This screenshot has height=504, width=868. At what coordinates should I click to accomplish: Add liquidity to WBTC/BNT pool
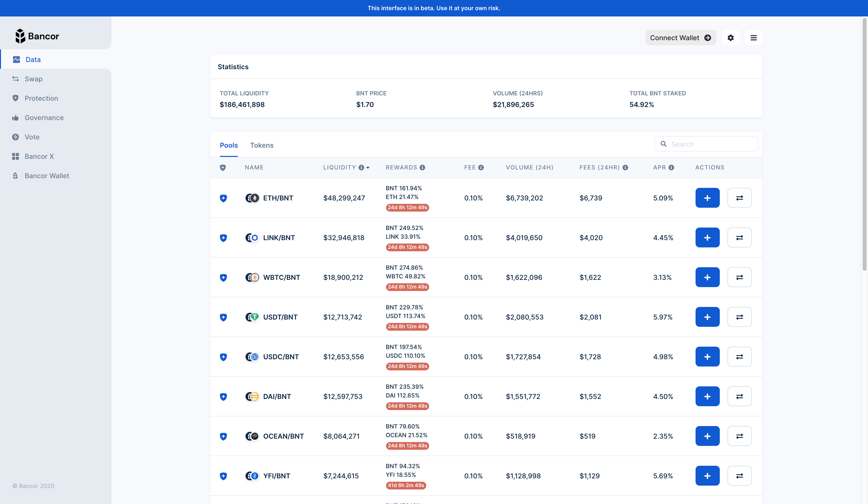click(x=707, y=277)
